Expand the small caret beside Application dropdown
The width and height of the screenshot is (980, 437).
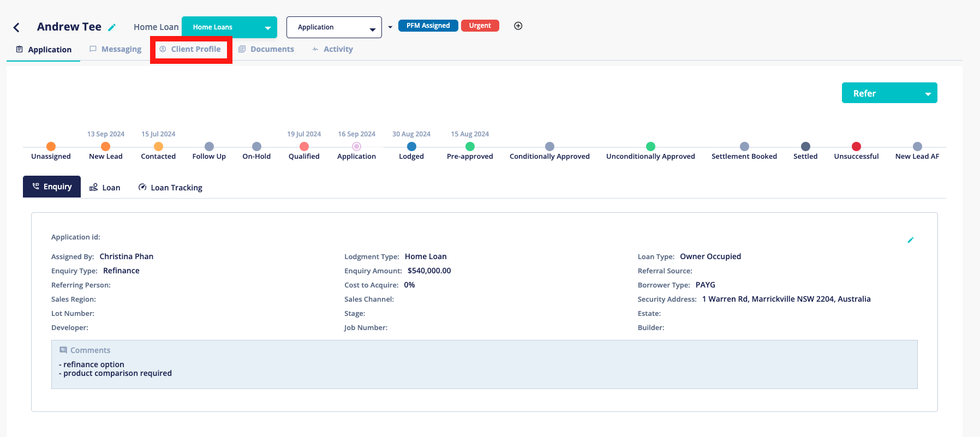(x=390, y=27)
